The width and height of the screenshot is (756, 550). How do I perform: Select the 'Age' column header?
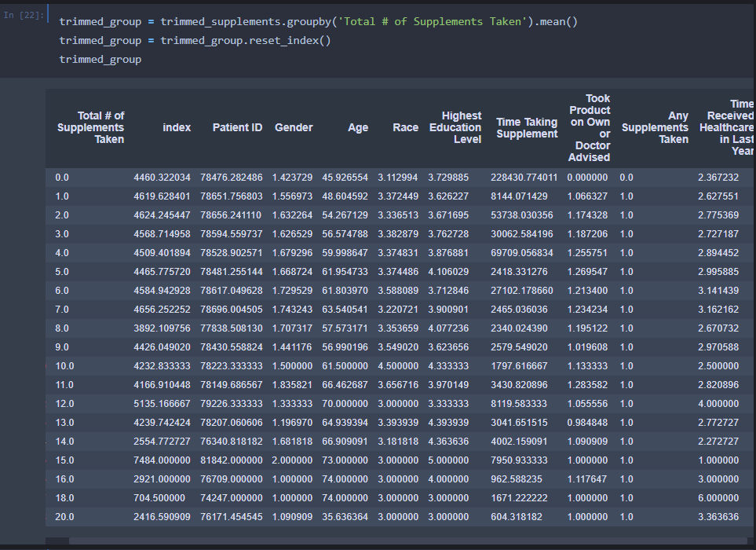358,127
